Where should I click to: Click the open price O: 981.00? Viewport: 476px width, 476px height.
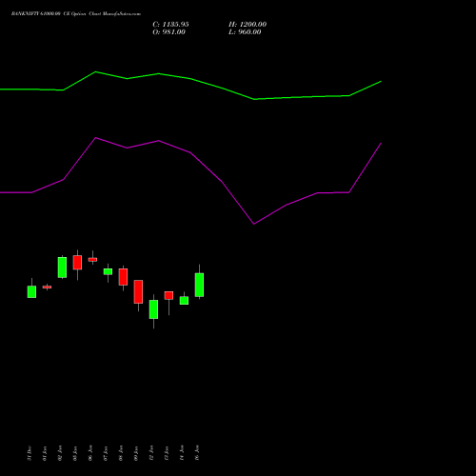[169, 32]
